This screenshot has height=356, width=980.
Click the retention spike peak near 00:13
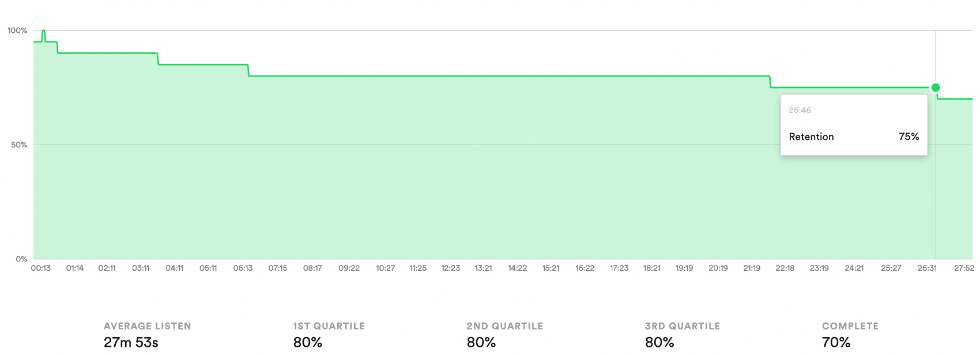coord(44,31)
